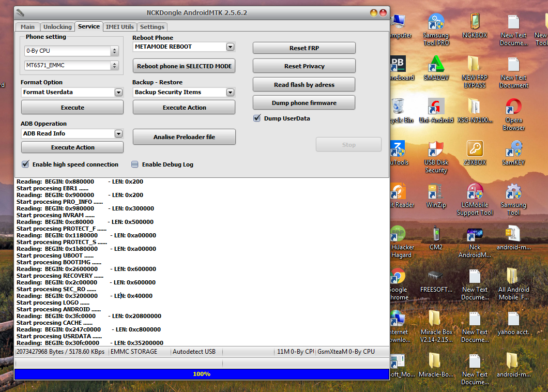Open SMADAV antivirus icon
This screenshot has width=548, height=392.
(436, 69)
